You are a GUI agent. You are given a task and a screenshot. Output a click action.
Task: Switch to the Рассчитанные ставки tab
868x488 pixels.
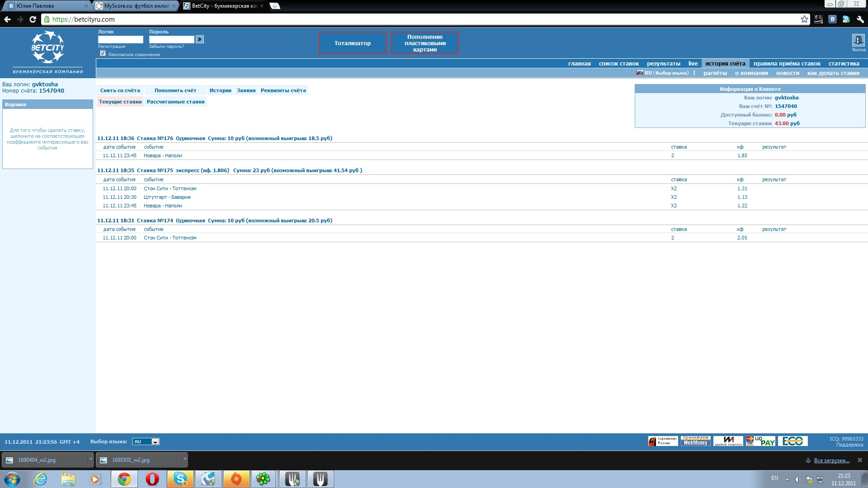(x=175, y=102)
